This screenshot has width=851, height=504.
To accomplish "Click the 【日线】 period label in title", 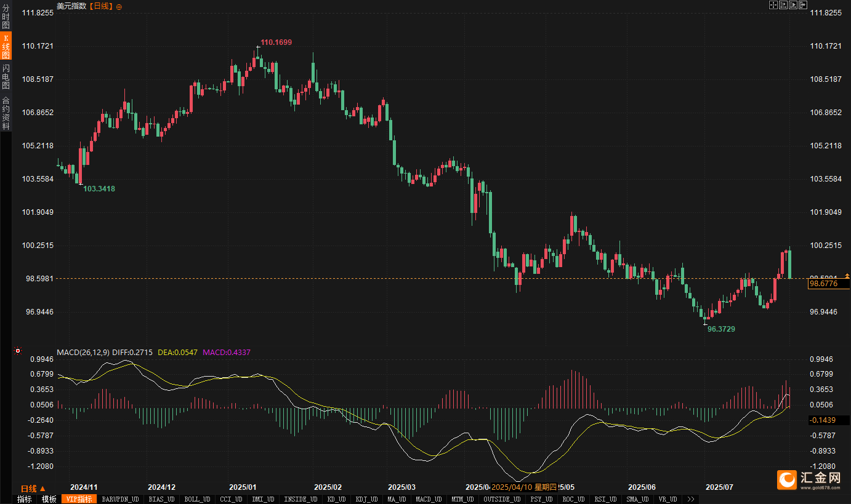I will [x=101, y=6].
